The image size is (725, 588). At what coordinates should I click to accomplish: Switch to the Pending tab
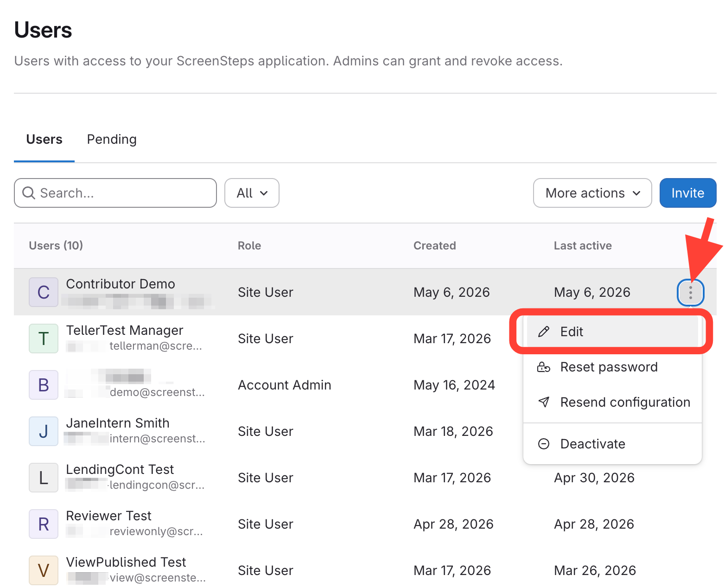(x=112, y=140)
